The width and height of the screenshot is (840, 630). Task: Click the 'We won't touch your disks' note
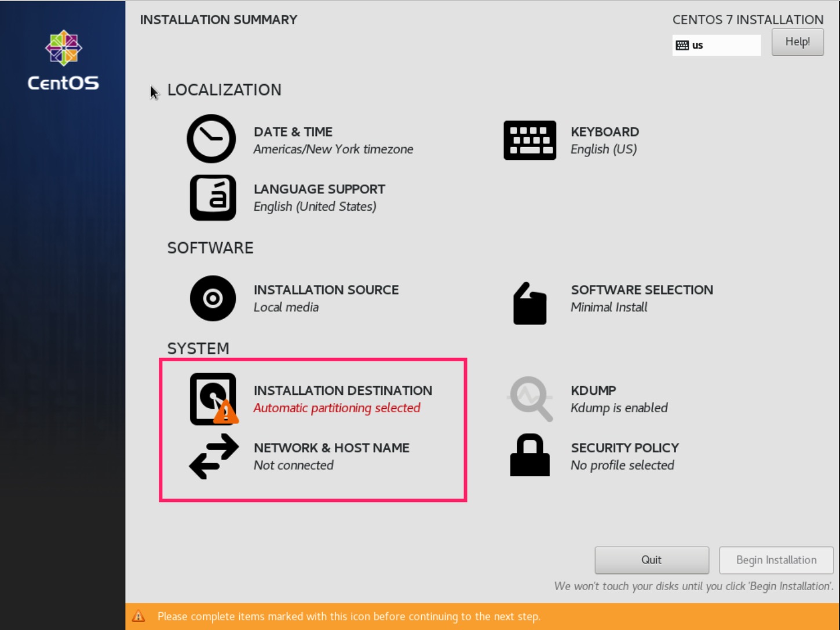coord(693,587)
